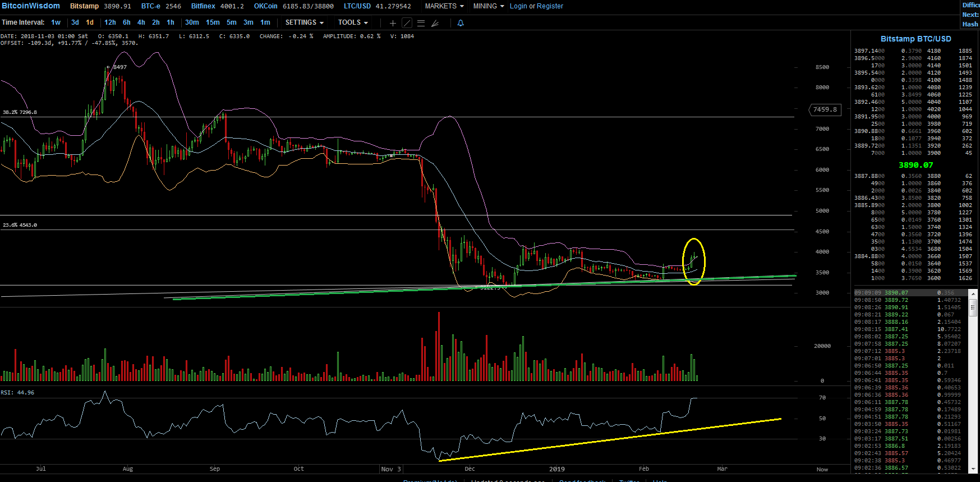Switch time interval to 5m
The image size is (980, 482).
pos(232,22)
